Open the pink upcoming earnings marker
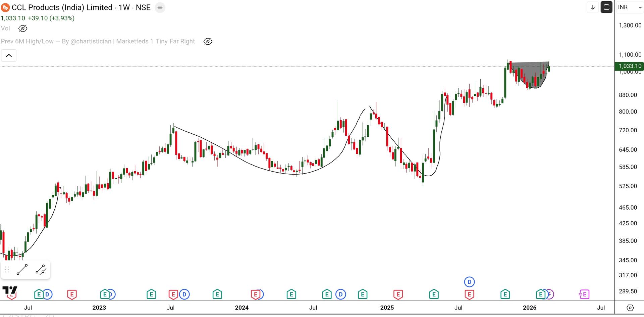Screen dimensions: 644x317 coord(584,295)
